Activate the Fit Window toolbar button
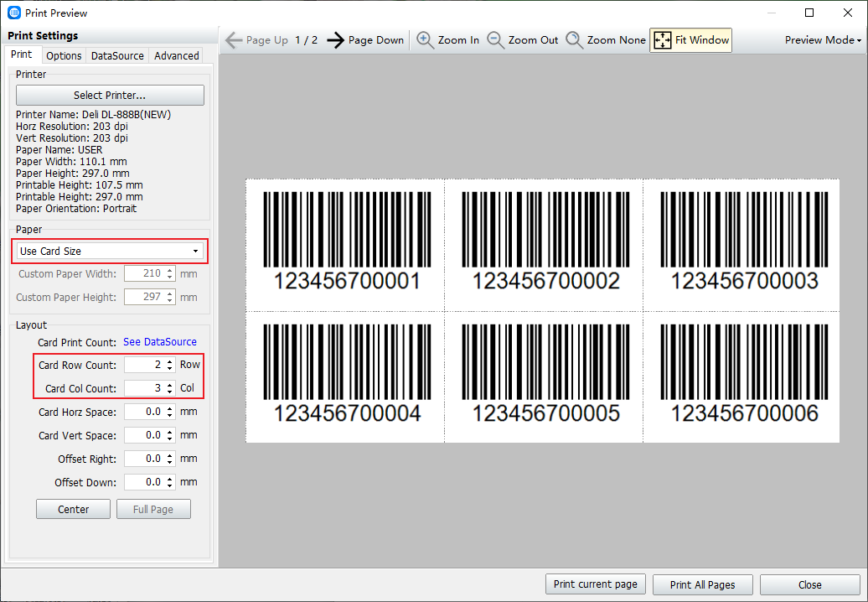Viewport: 868px width, 602px height. coord(691,40)
